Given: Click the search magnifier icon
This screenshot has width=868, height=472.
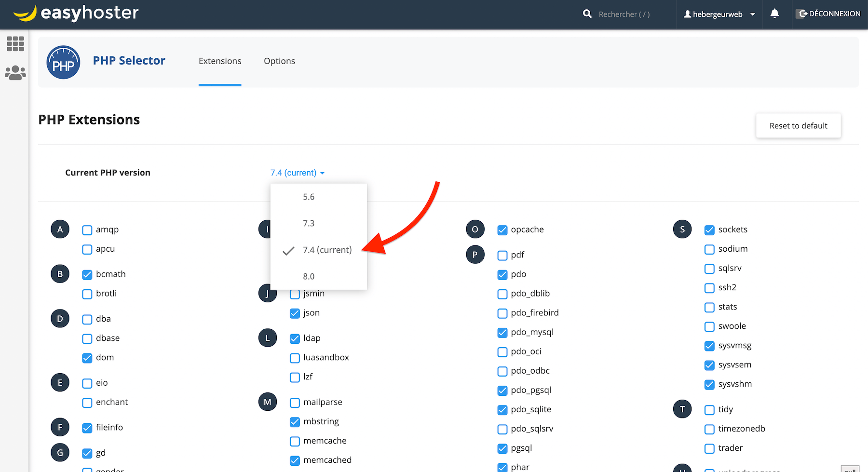Looking at the screenshot, I should (x=587, y=14).
